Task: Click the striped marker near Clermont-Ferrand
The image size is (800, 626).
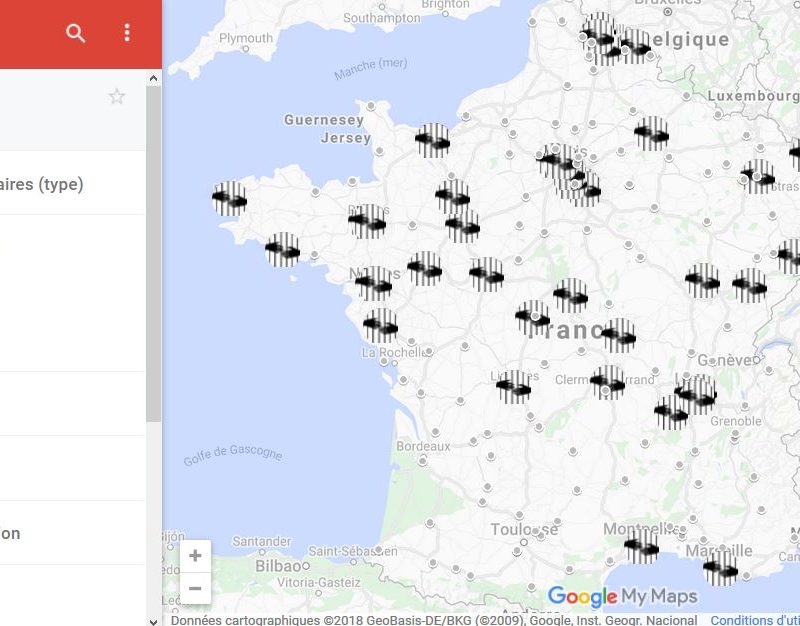Action: click(607, 382)
